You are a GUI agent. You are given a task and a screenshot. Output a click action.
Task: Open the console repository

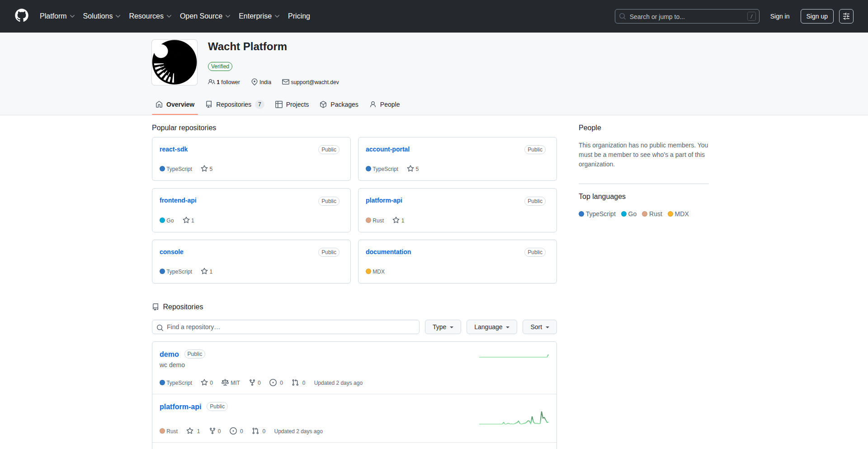(171, 252)
